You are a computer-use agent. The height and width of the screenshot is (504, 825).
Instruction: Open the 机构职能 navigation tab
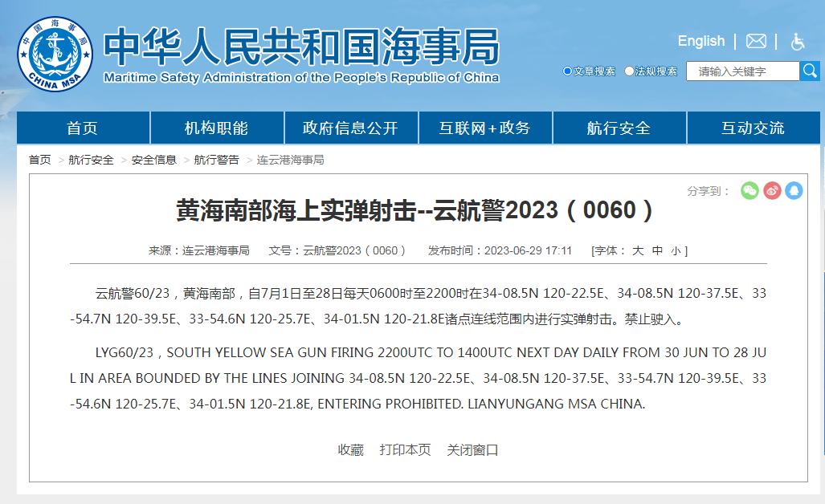tap(217, 128)
